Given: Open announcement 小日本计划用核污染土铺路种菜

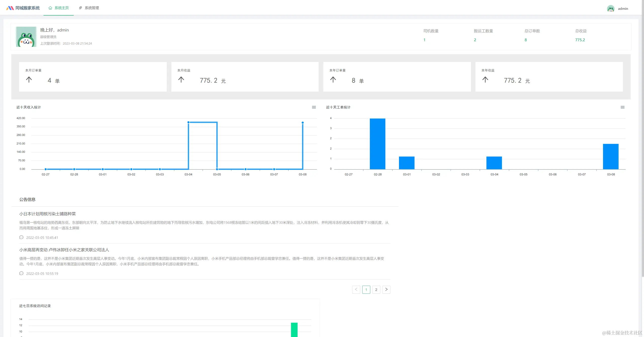Looking at the screenshot, I should pos(48,214).
